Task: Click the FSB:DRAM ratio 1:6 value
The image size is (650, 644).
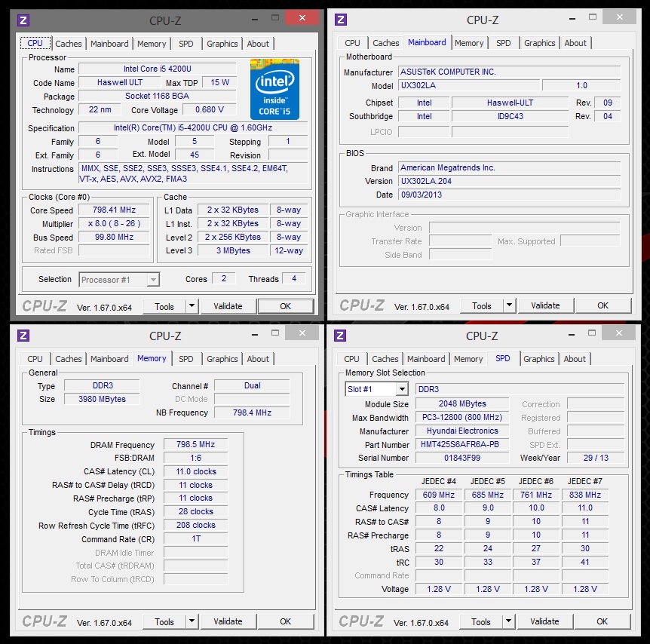Action: pyautogui.click(x=195, y=458)
